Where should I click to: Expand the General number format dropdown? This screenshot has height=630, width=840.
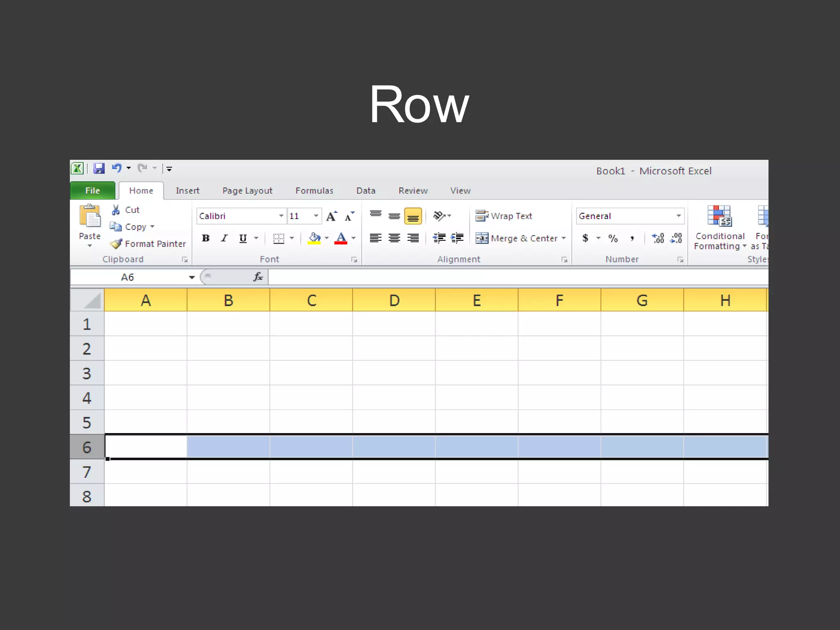tap(678, 216)
